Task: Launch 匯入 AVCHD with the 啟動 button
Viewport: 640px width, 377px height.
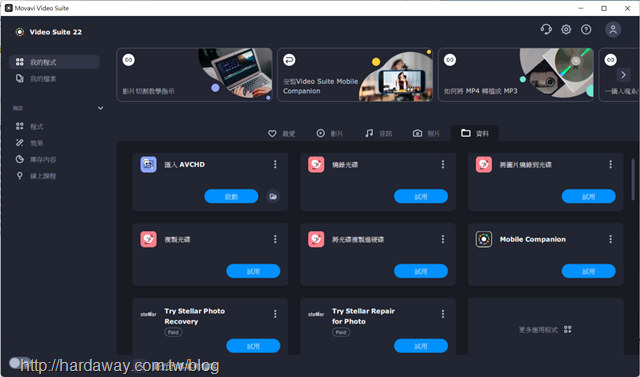Action: tap(231, 196)
